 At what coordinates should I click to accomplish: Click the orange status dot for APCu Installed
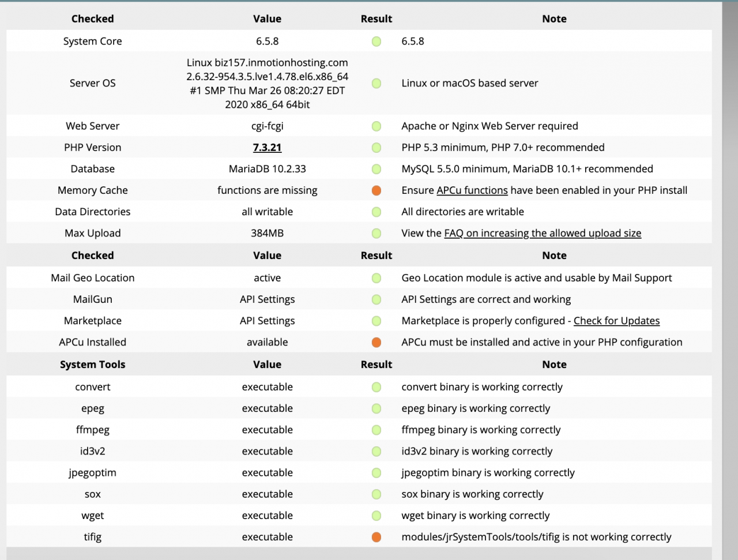376,343
